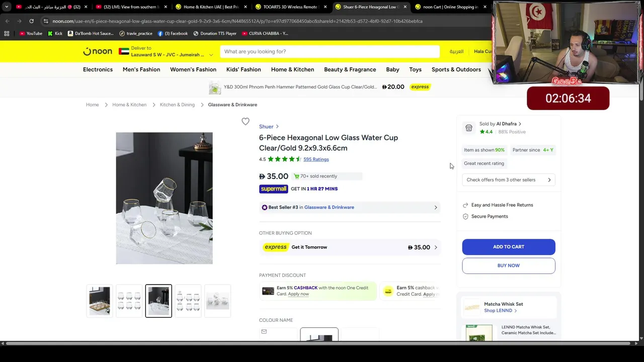Screen dimensions: 644x362
Task: Close the Shuer 6-Piece Hexagonal tab
Action: pos(405,7)
